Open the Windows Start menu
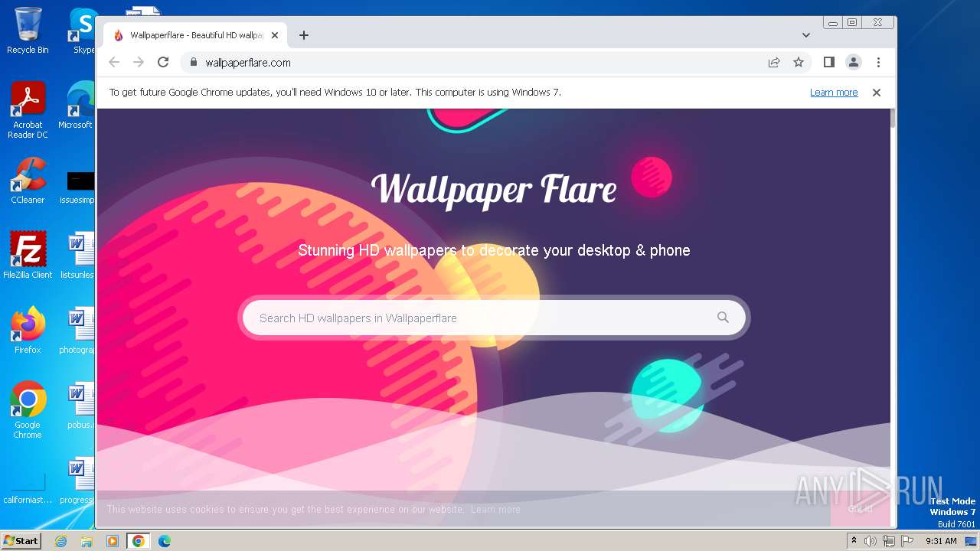Viewport: 980px width, 551px height. pos(21,540)
